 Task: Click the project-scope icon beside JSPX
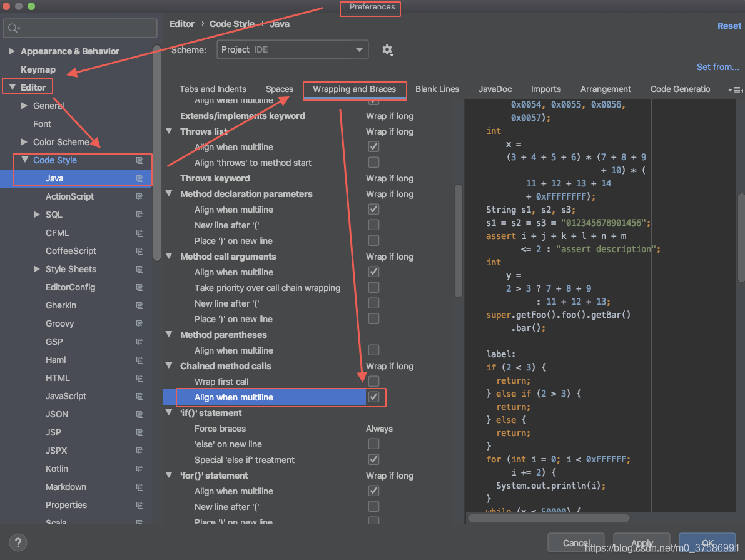tap(139, 451)
